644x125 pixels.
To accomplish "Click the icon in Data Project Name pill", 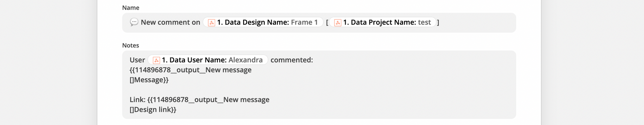I will coord(338,22).
